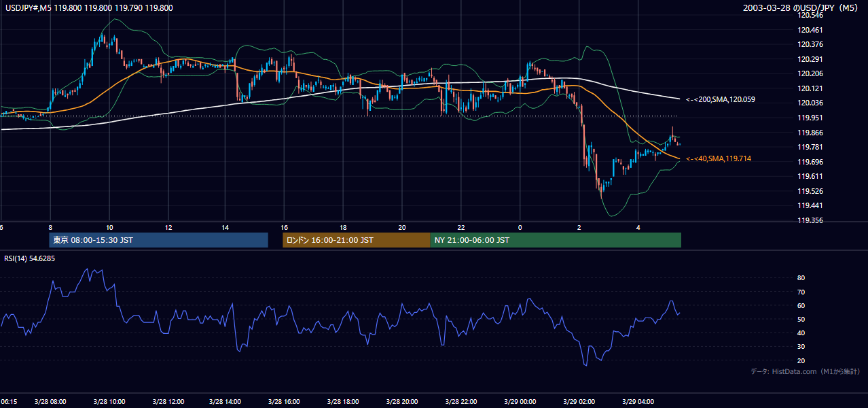Click the hour 12 tick on chart axis
The image size is (868, 408).
(168, 227)
